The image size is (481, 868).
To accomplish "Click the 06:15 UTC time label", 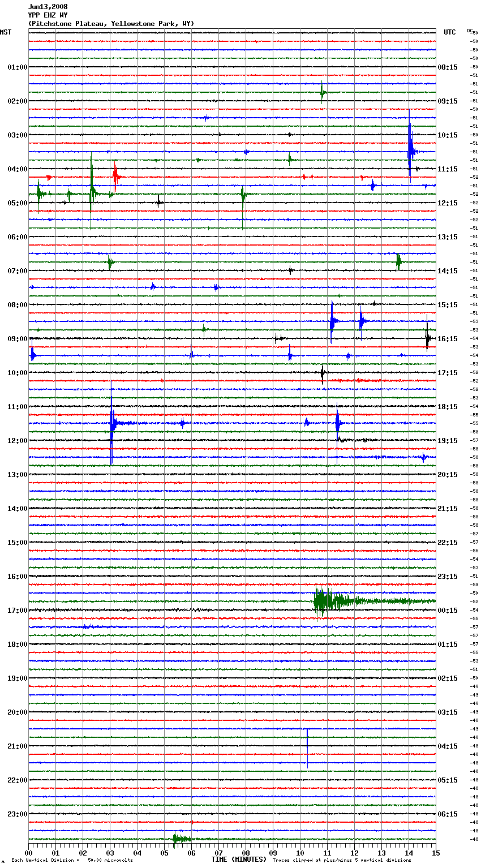I will point(448,814).
